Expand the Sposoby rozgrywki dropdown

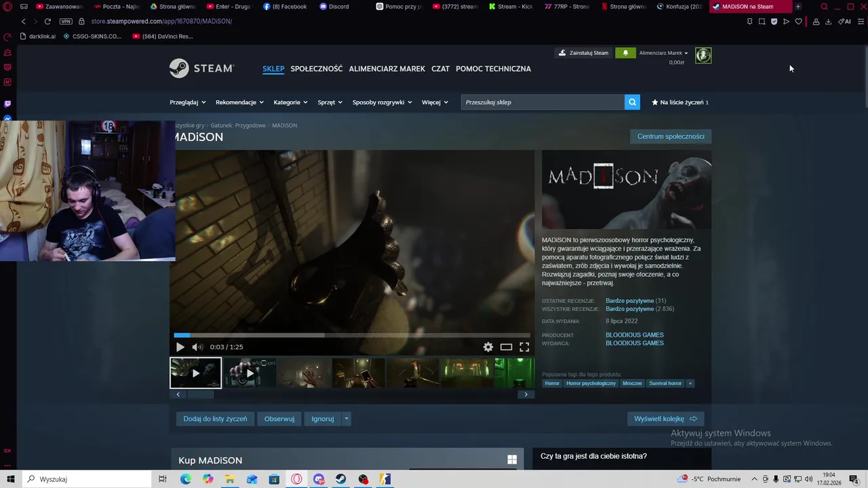tap(382, 102)
